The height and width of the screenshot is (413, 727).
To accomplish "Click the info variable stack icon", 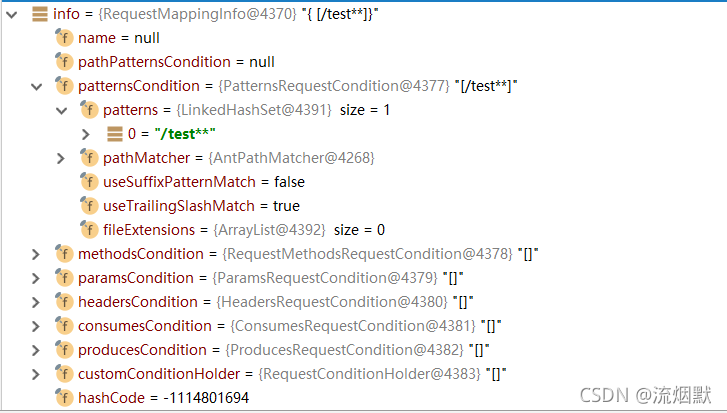I will tap(39, 14).
